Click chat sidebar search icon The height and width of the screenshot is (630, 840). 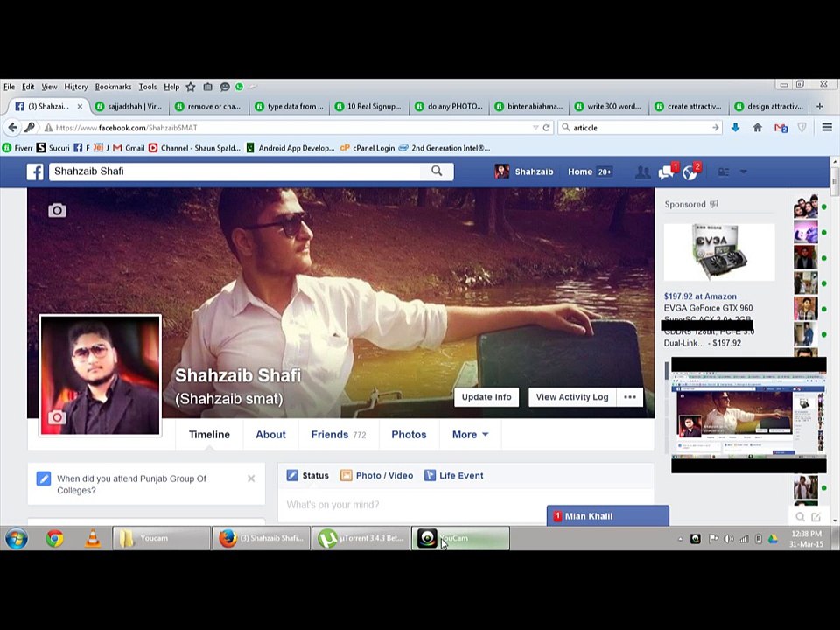800,517
